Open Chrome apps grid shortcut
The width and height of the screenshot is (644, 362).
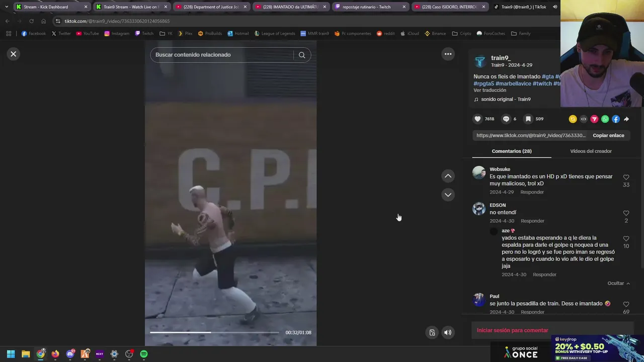point(9,34)
